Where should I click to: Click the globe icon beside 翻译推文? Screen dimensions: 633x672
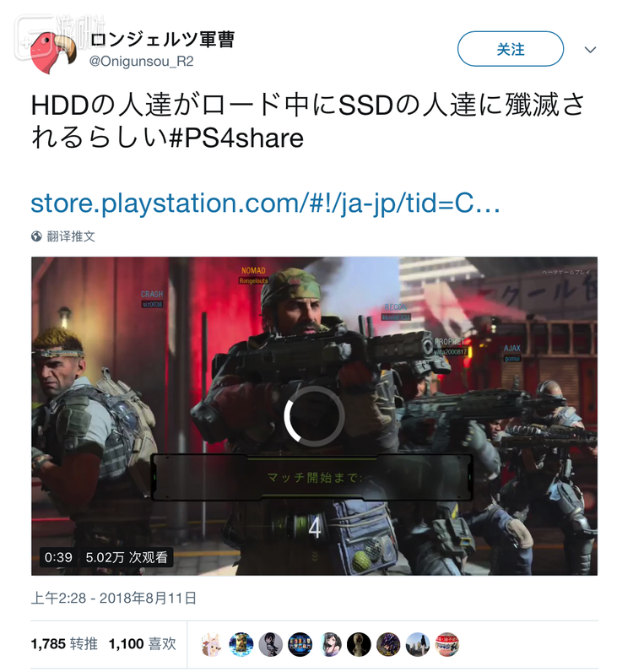(36, 236)
